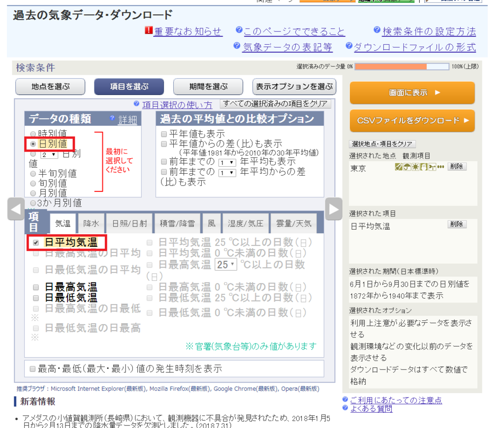504x428 pixels.
Task: Click the wind vane icon beside 東京
Action: [x=432, y=167]
